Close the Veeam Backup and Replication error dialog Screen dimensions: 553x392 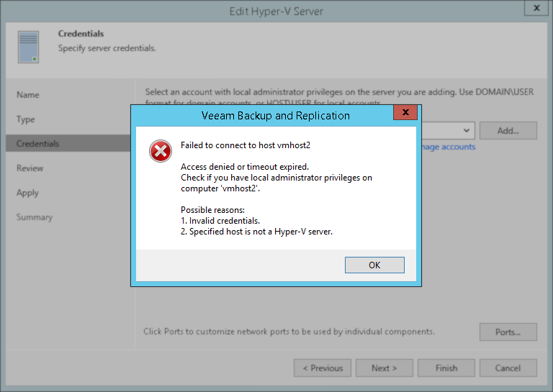(405, 112)
